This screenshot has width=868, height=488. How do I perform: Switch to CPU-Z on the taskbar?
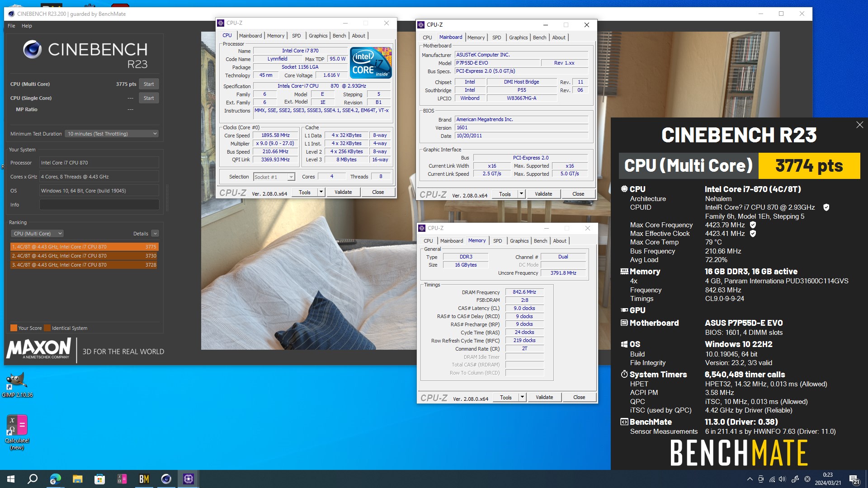pos(188,479)
